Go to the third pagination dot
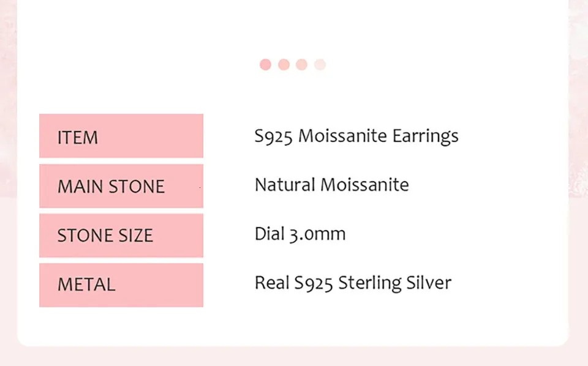The height and width of the screenshot is (366, 588). pyautogui.click(x=301, y=65)
